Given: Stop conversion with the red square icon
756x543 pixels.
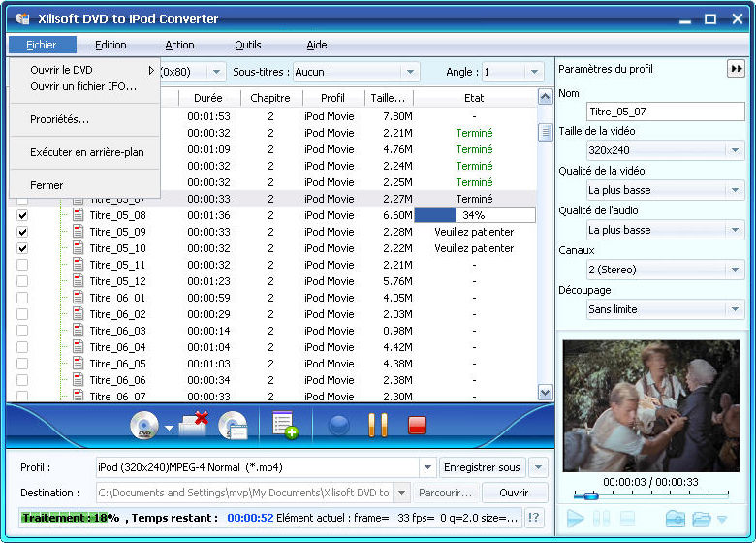Looking at the screenshot, I should pyautogui.click(x=417, y=426).
